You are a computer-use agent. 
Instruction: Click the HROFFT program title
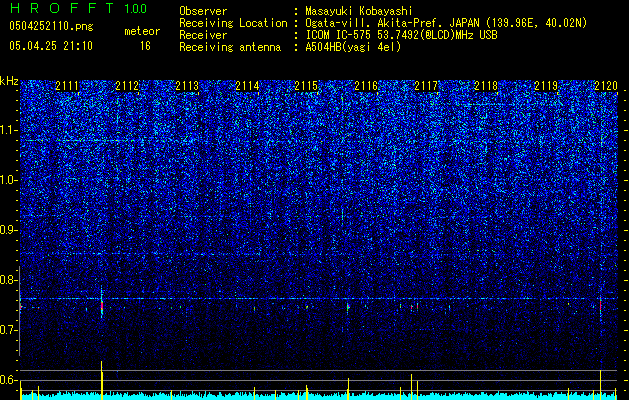click(x=63, y=8)
